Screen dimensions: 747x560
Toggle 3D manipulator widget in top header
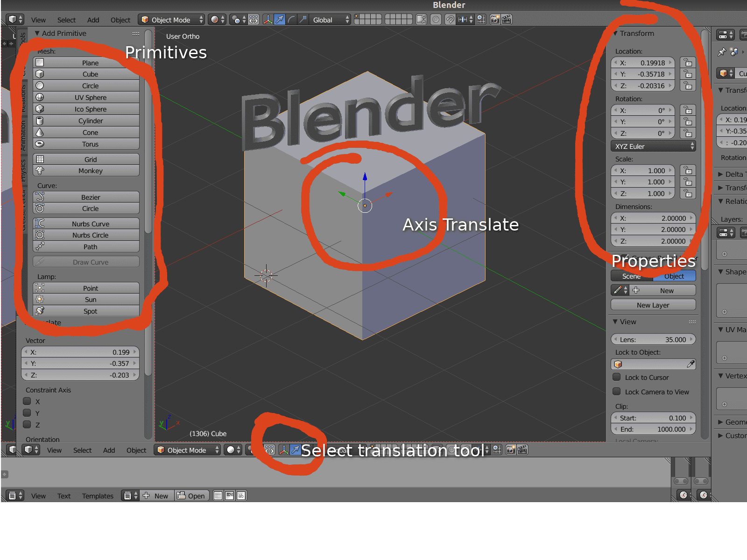click(268, 20)
